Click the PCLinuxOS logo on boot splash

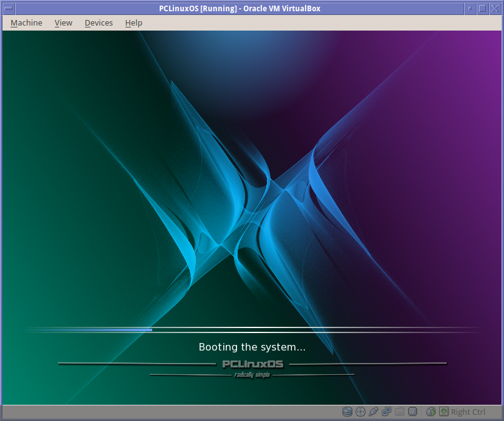point(252,364)
